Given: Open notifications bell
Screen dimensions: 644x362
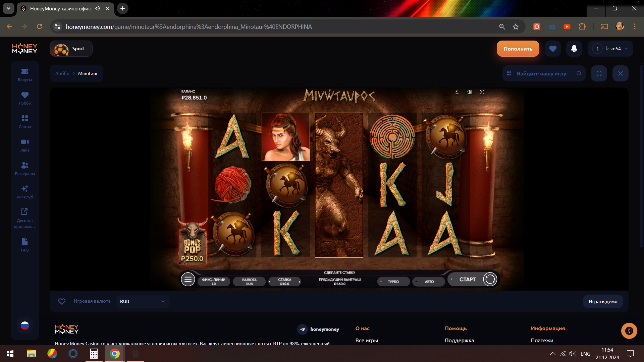Looking at the screenshot, I should [x=574, y=49].
